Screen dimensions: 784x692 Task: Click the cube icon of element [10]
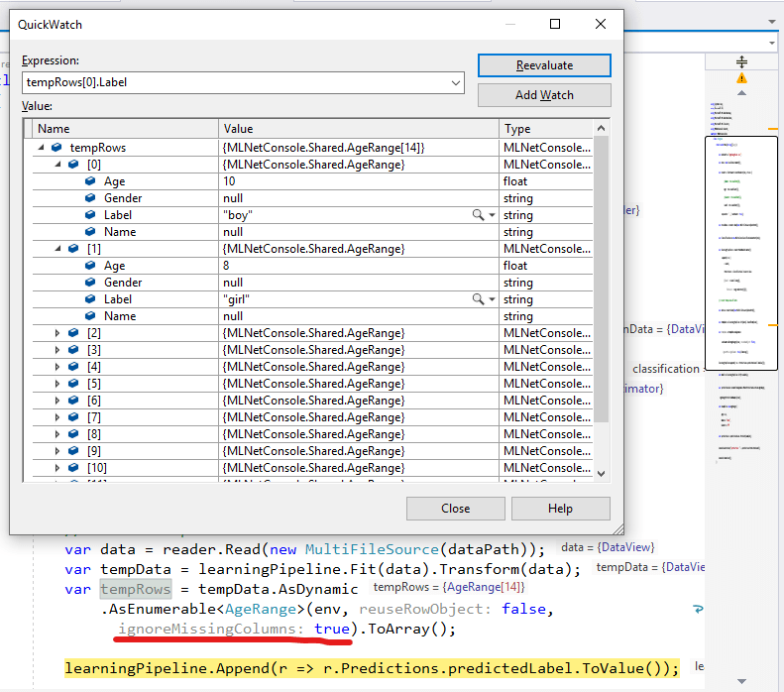click(73, 468)
